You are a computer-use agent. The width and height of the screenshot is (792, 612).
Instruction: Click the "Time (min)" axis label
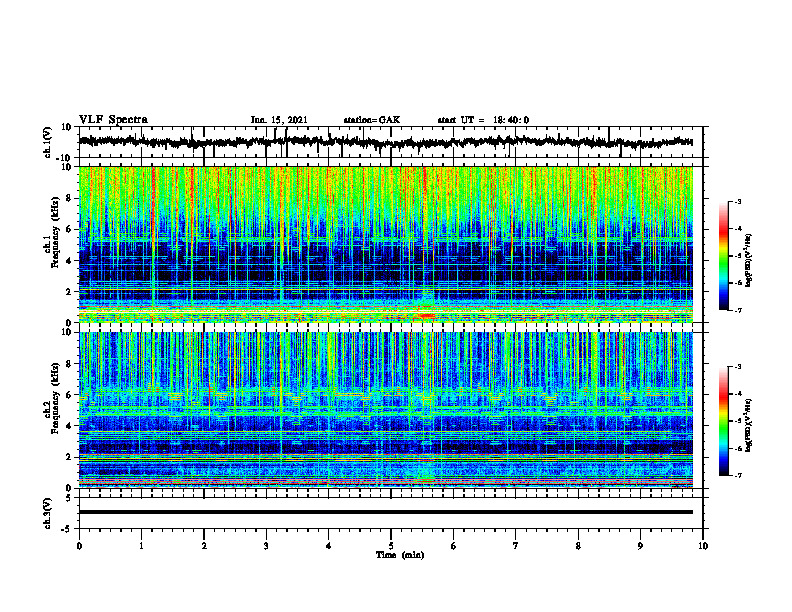(x=400, y=555)
